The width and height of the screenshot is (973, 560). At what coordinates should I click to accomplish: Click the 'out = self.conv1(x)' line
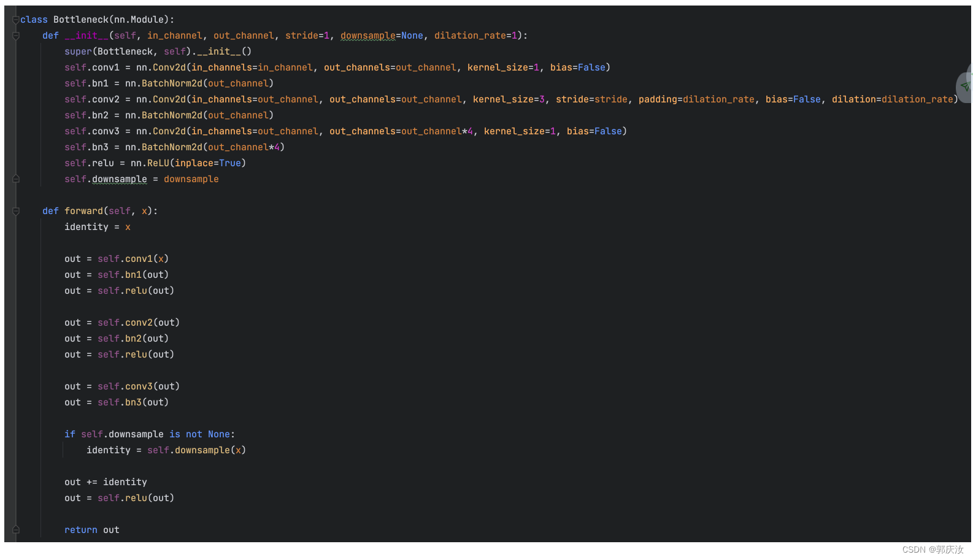(117, 259)
